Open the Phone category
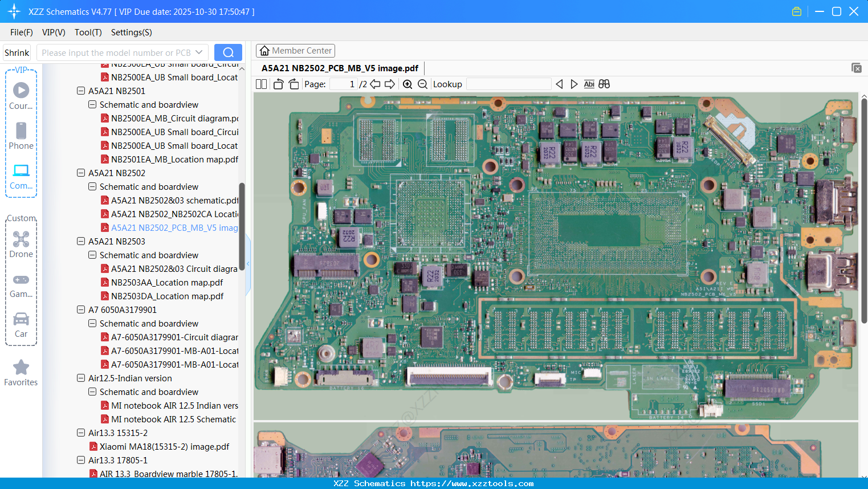The height and width of the screenshot is (489, 868). [x=21, y=136]
